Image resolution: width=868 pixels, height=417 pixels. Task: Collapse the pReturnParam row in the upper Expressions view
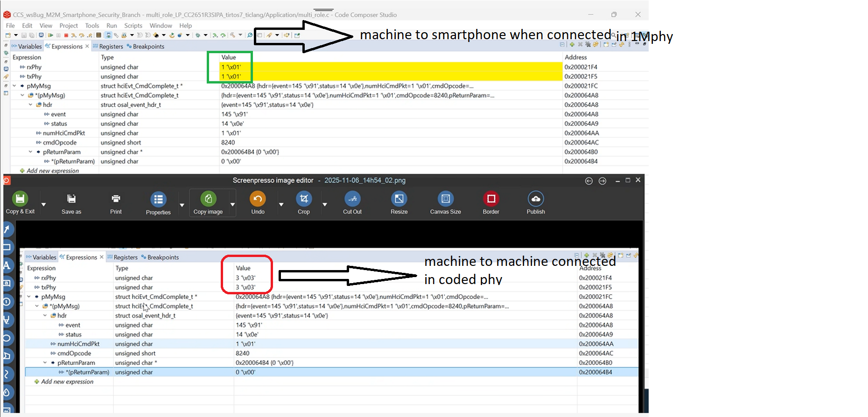click(30, 152)
